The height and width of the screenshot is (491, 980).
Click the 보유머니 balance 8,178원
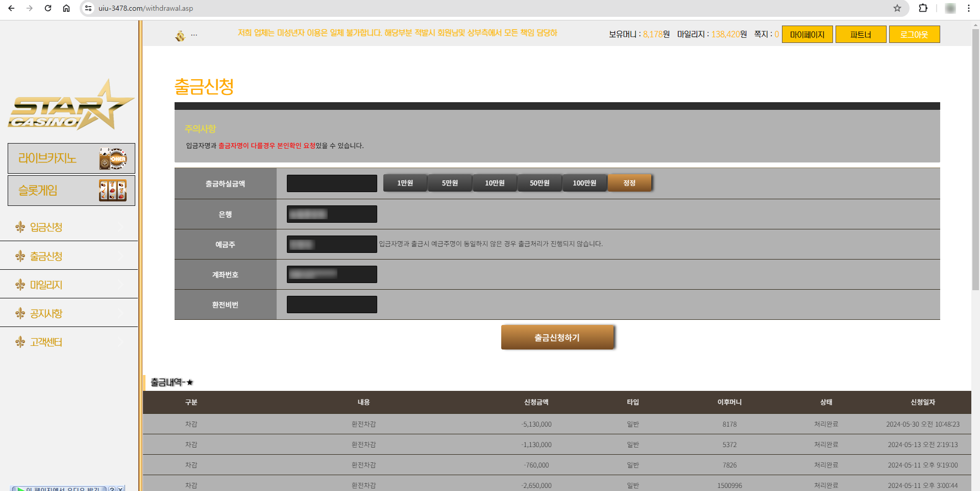656,34
